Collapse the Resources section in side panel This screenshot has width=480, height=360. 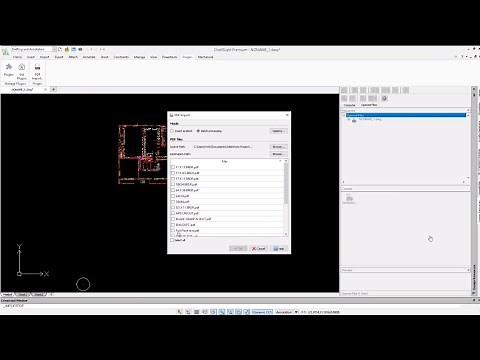[x=468, y=110]
